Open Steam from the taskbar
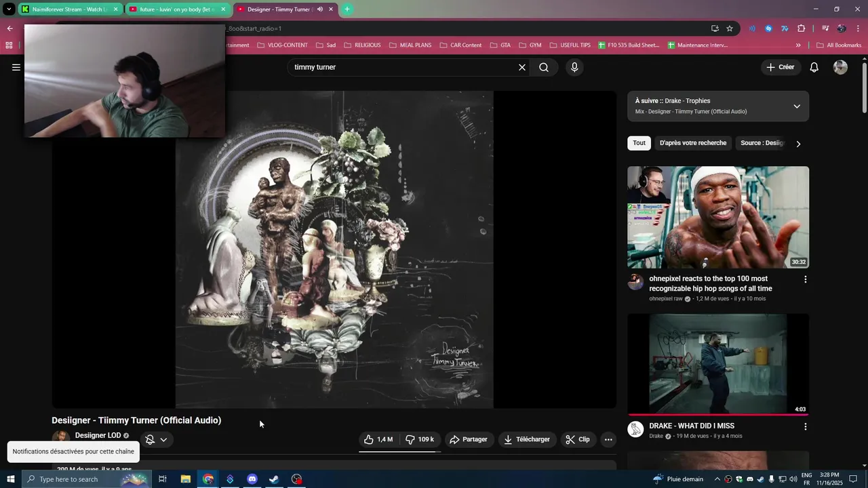868x488 pixels. pos(274,479)
